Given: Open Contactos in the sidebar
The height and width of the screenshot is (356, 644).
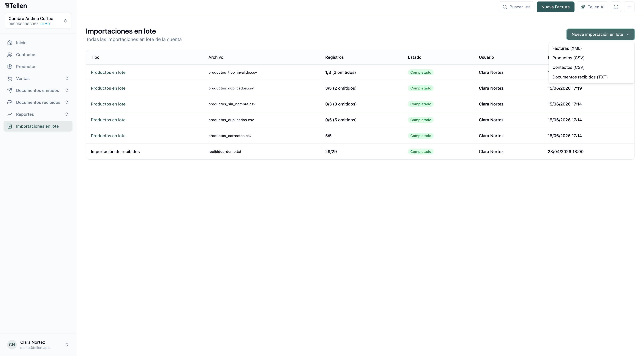Looking at the screenshot, I should tap(38, 55).
